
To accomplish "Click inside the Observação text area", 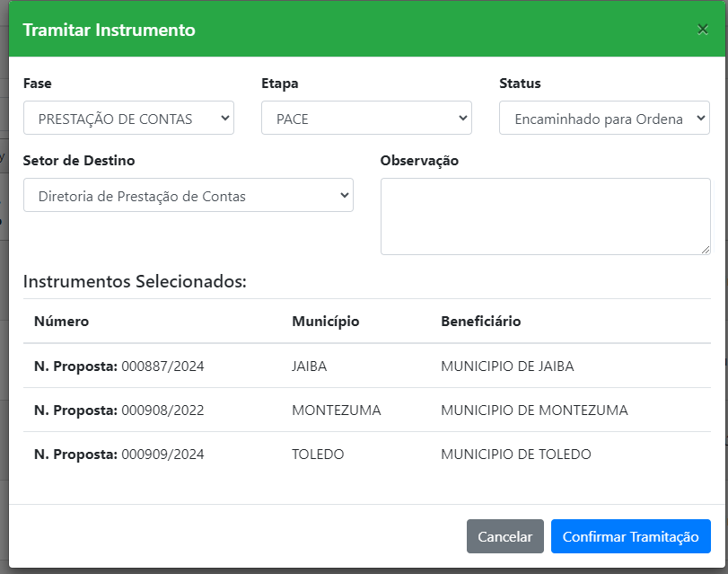I will 545,216.
